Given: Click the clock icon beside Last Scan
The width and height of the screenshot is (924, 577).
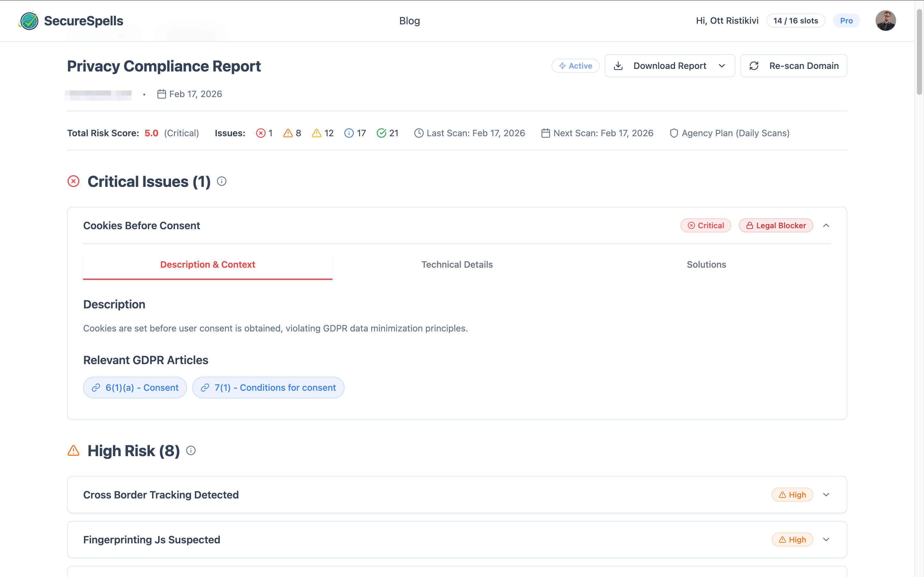Looking at the screenshot, I should pos(419,133).
